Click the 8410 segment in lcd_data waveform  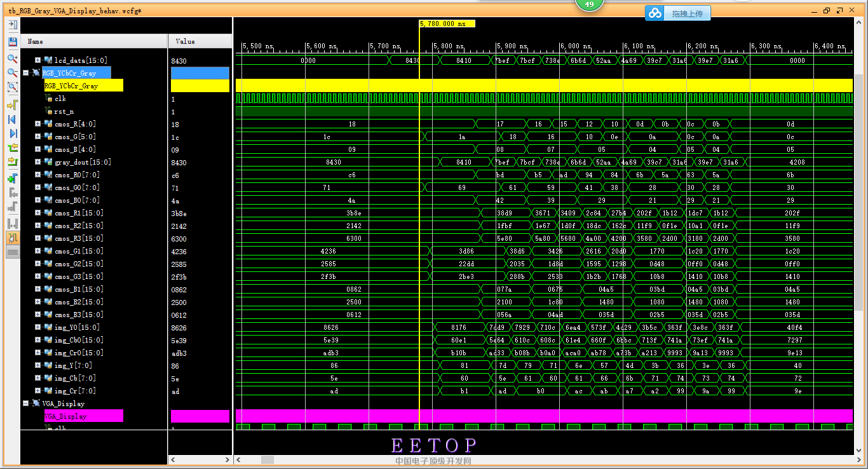pos(465,60)
